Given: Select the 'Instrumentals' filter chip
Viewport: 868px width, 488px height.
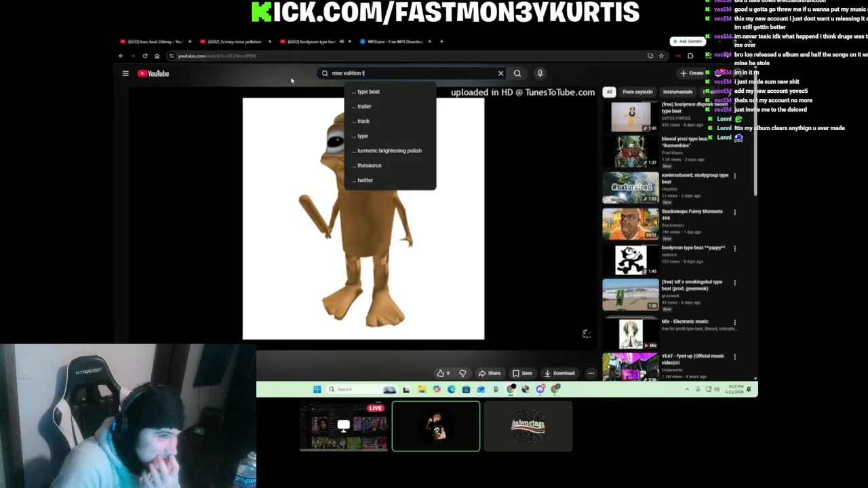Looking at the screenshot, I should pyautogui.click(x=677, y=91).
